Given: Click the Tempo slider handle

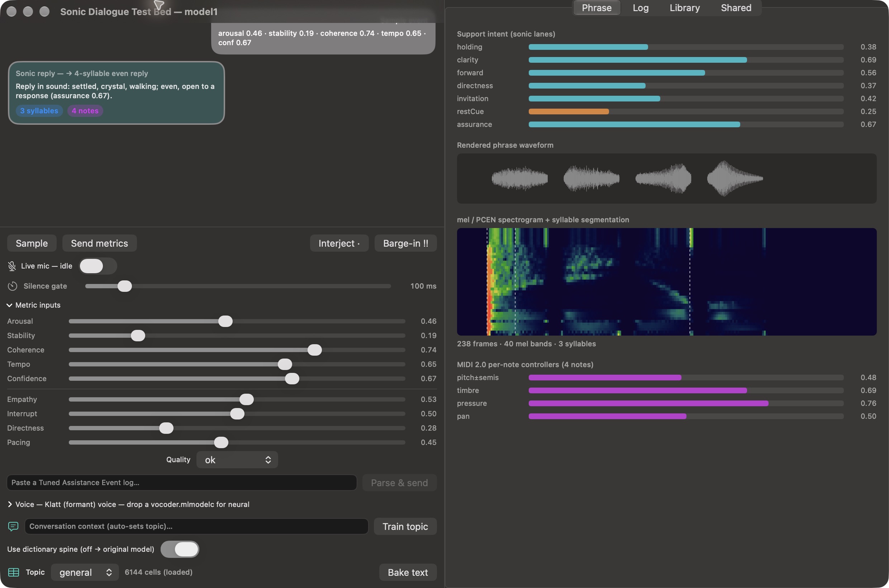Looking at the screenshot, I should pyautogui.click(x=285, y=364).
